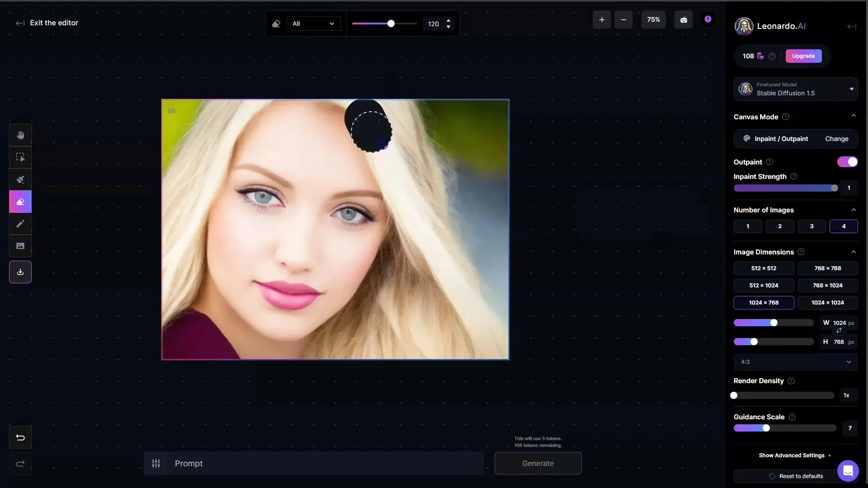Expand Show Advanced Settings section

pos(795,456)
